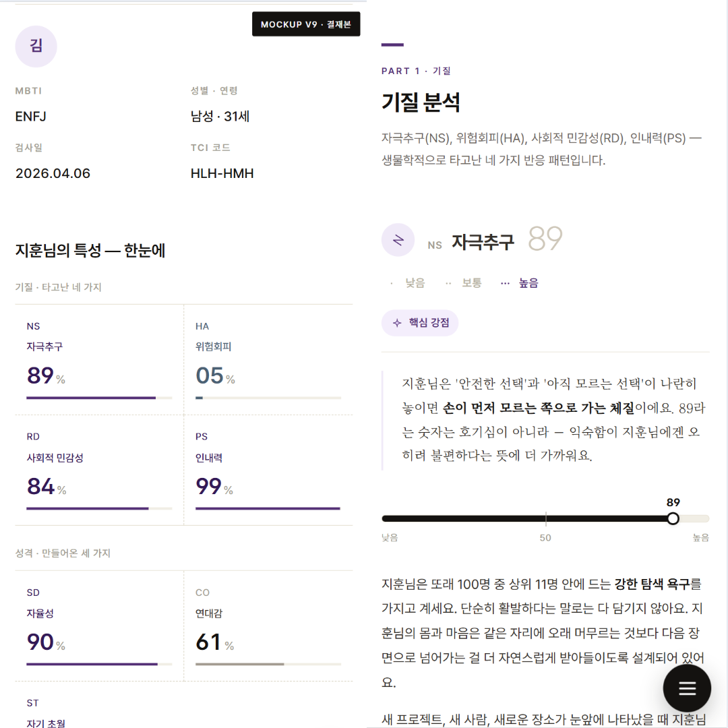Click the TCI code HLH-HMH
Image resolution: width=728 pixels, height=728 pixels.
coord(222,174)
